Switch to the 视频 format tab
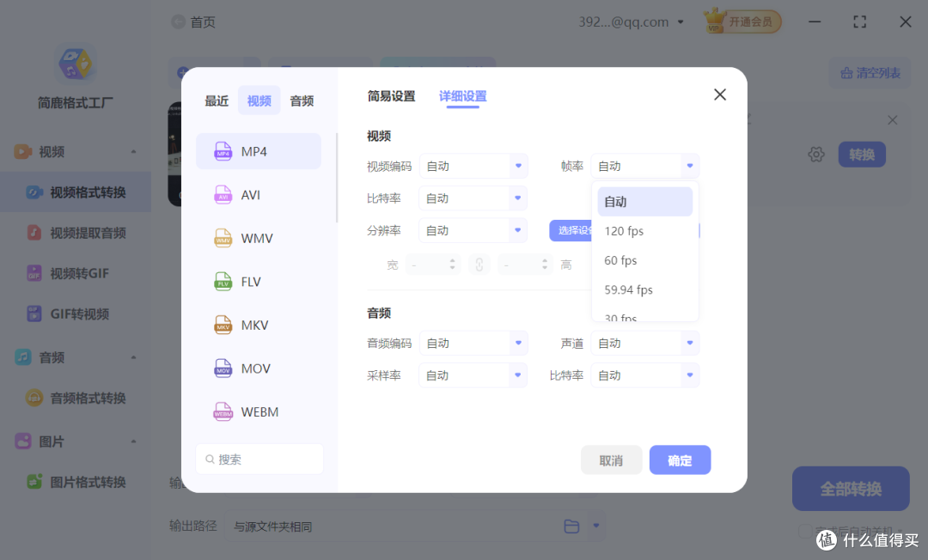 pos(259,100)
